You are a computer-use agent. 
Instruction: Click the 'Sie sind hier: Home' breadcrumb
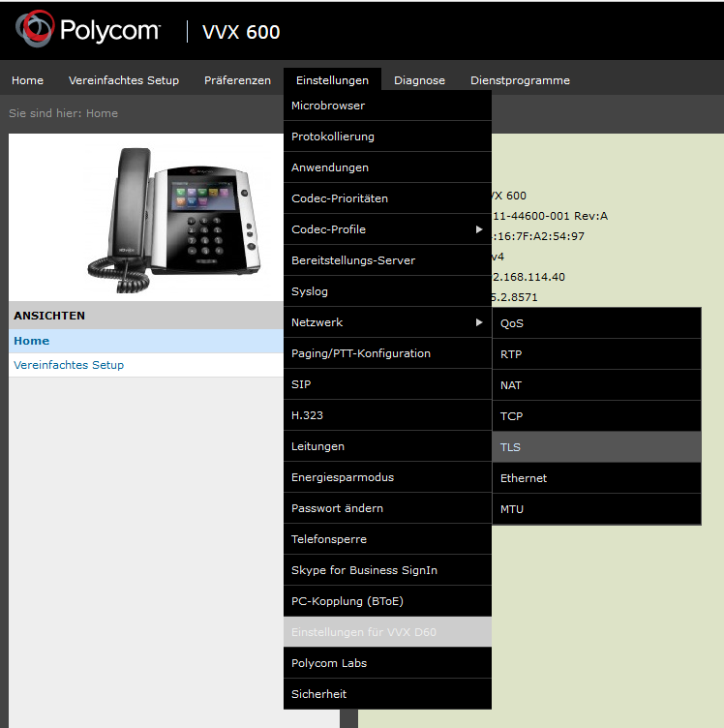(x=63, y=113)
